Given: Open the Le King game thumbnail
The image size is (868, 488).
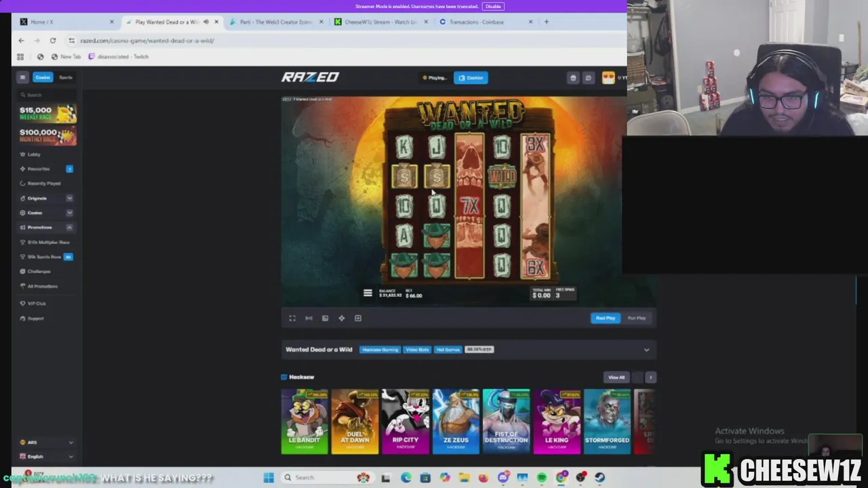Looking at the screenshot, I should (557, 421).
